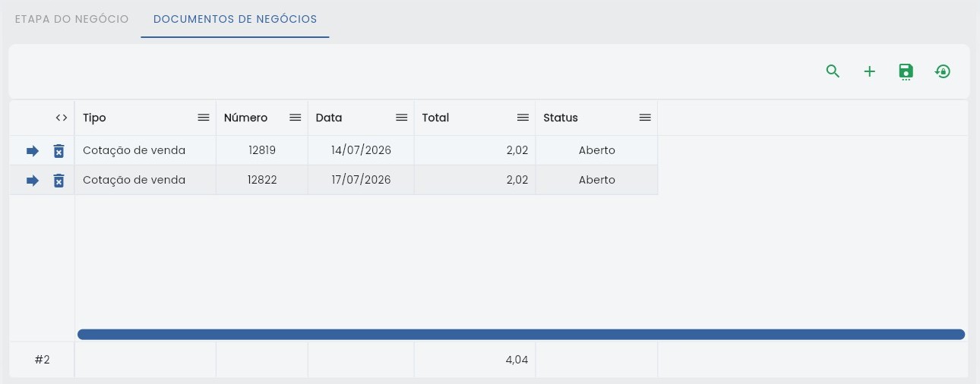Screen dimensions: 980x384
Task: Open document 12819 using its arrow icon
Action: [33, 151]
